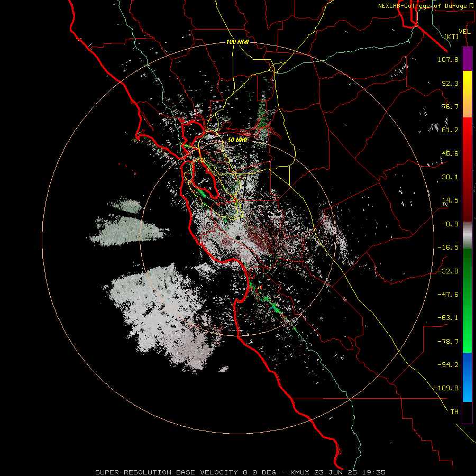Select the -0.9 scale value
The height and width of the screenshot is (476, 476).
point(450,224)
